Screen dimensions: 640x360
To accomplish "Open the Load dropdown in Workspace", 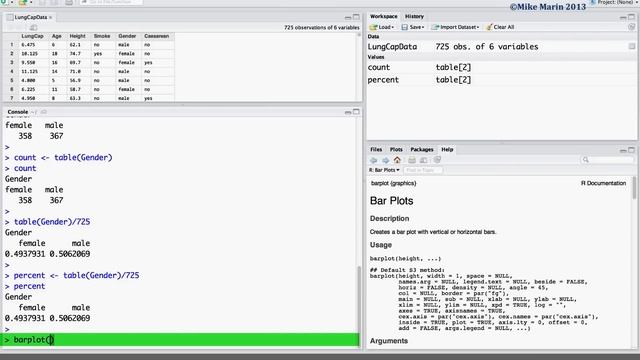I will [382, 27].
